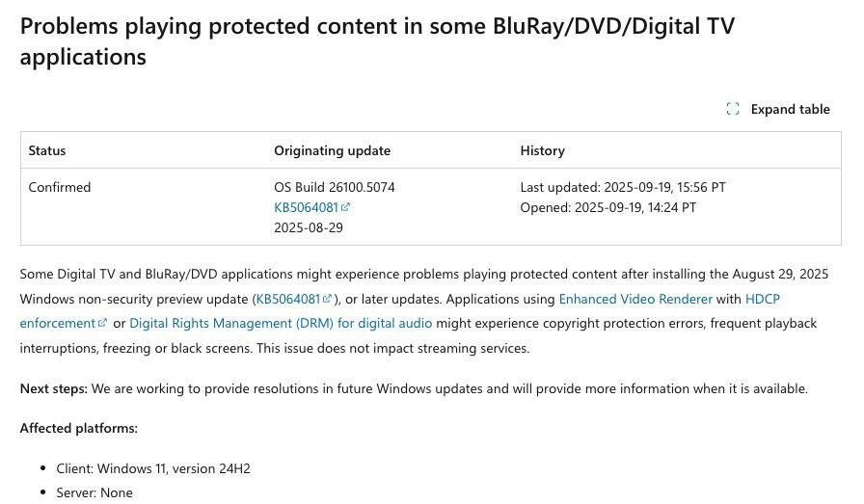864x504 pixels.
Task: Click the Expand table button label
Action: tap(790, 109)
